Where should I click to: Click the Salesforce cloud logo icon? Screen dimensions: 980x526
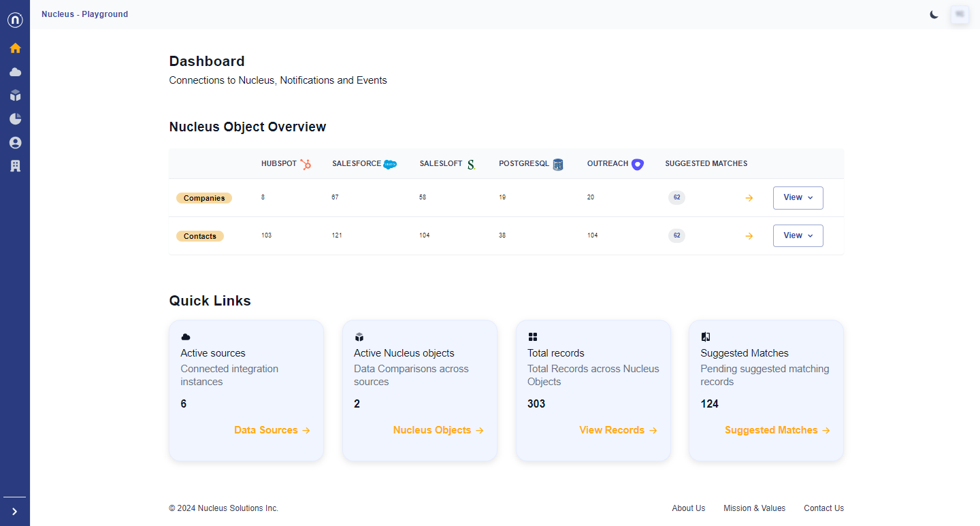click(390, 164)
